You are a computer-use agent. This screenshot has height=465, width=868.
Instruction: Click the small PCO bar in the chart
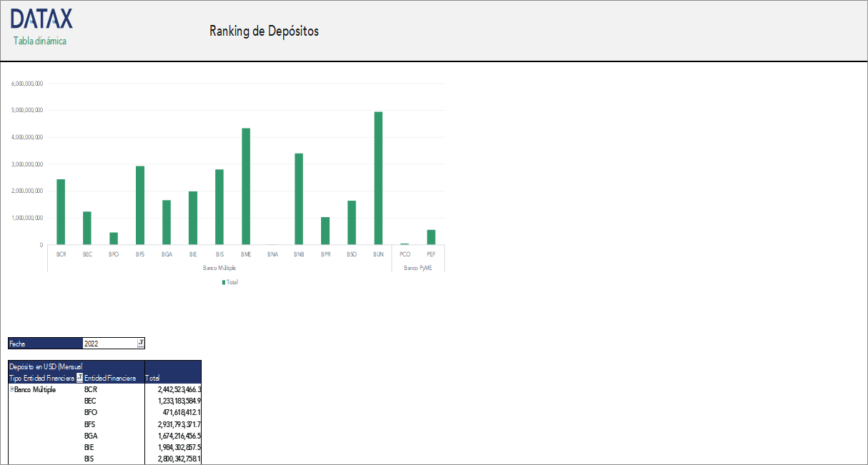click(405, 243)
